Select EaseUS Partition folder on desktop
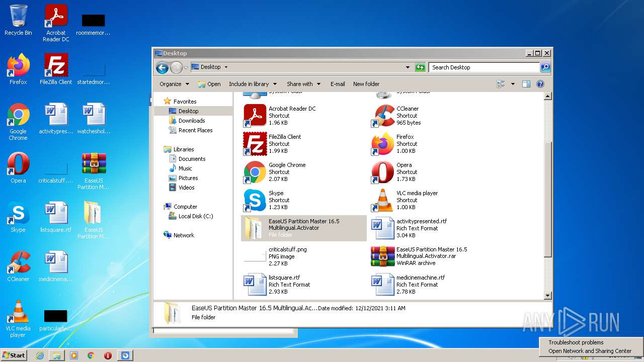This screenshot has width=644, height=362. click(94, 220)
